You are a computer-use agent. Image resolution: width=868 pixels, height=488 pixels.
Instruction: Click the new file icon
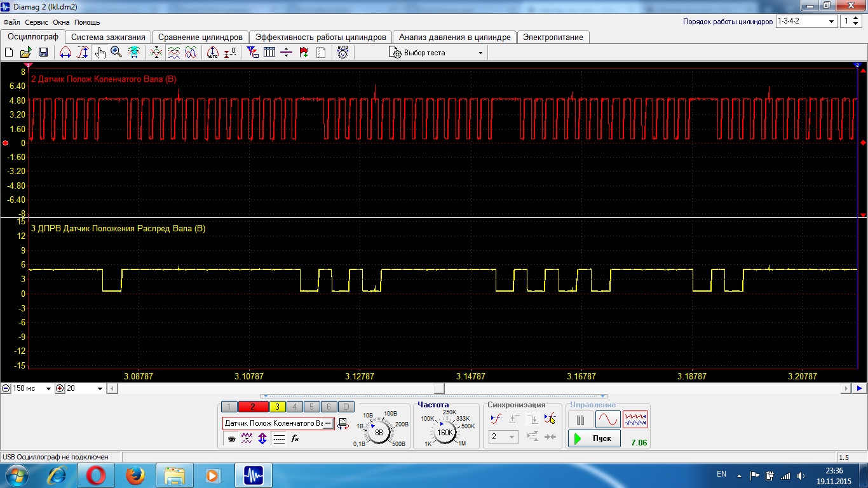[x=9, y=53]
